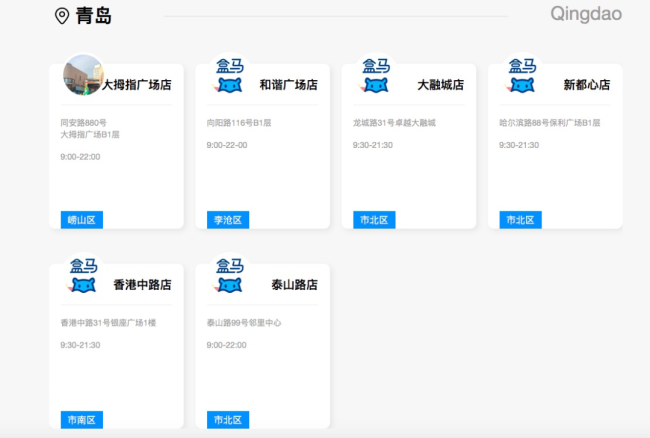Open the 泰山路店 store title
This screenshot has width=650, height=438.
(294, 285)
